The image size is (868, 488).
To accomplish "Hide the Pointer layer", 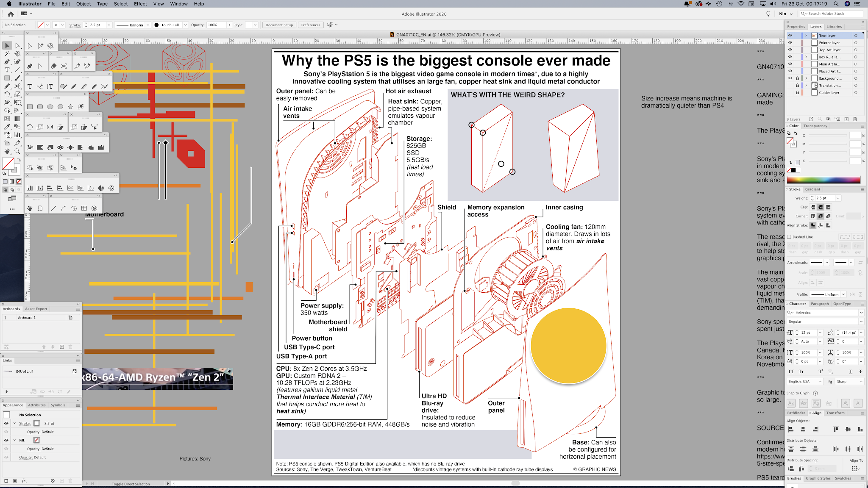I will tap(790, 43).
